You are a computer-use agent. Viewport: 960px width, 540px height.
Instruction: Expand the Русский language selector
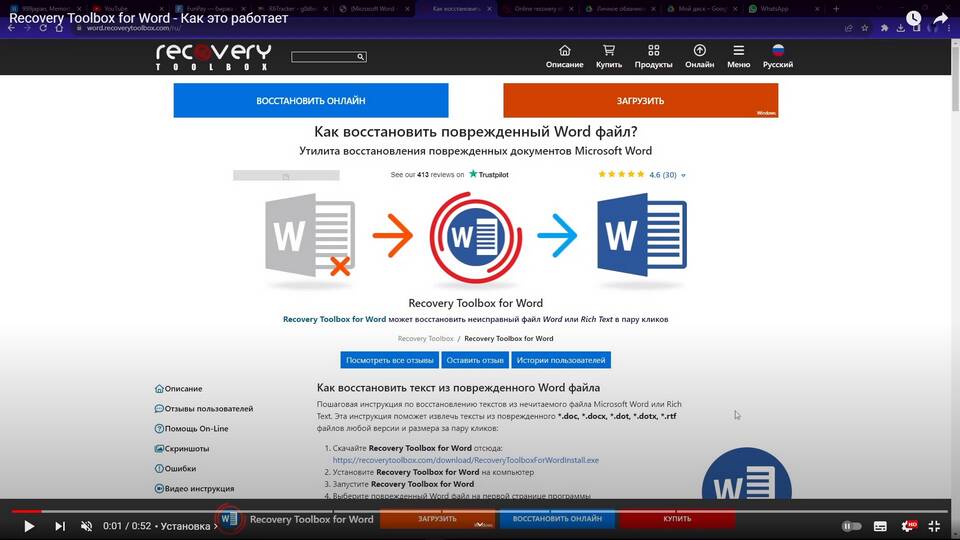[x=778, y=56]
